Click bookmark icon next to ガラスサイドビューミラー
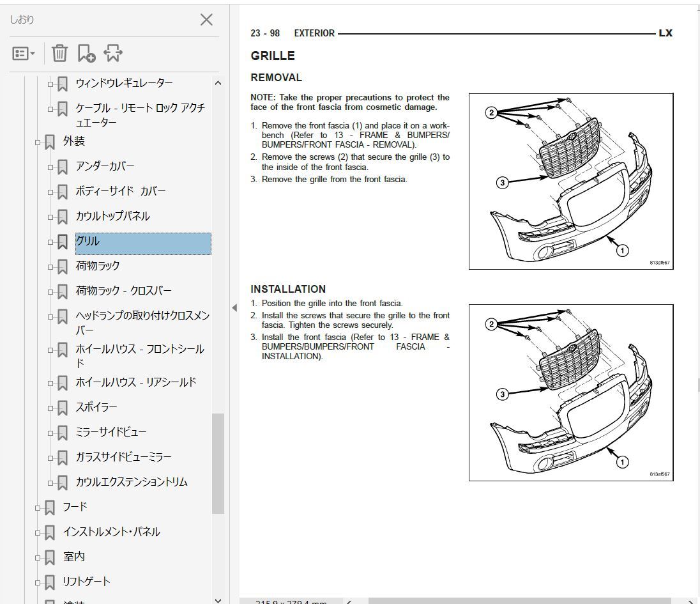 coord(63,458)
